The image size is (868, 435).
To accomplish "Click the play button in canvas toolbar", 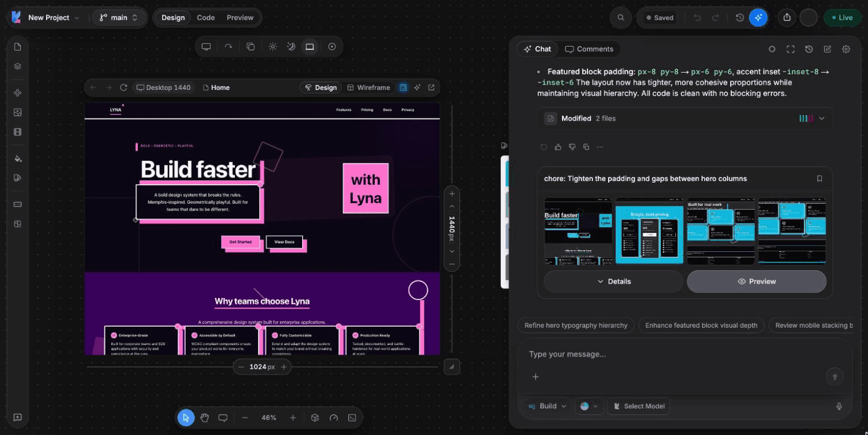I will (x=332, y=47).
